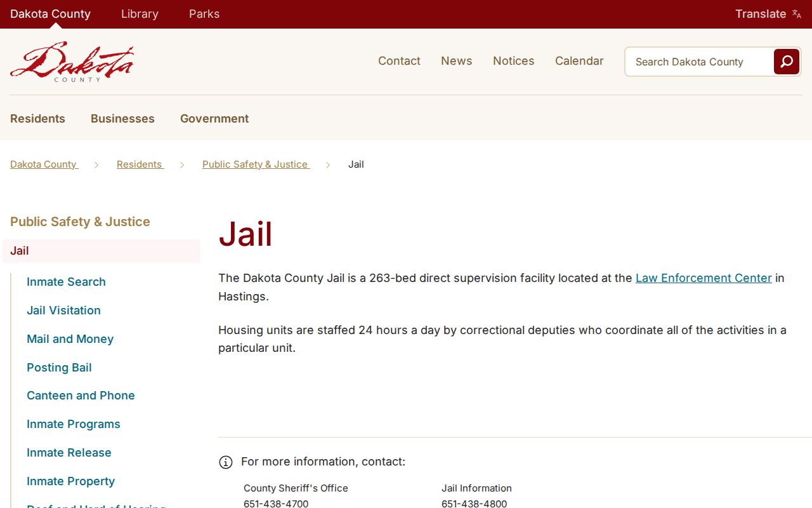Viewport: 812px width, 508px height.
Task: Open the Notices page
Action: [513, 61]
